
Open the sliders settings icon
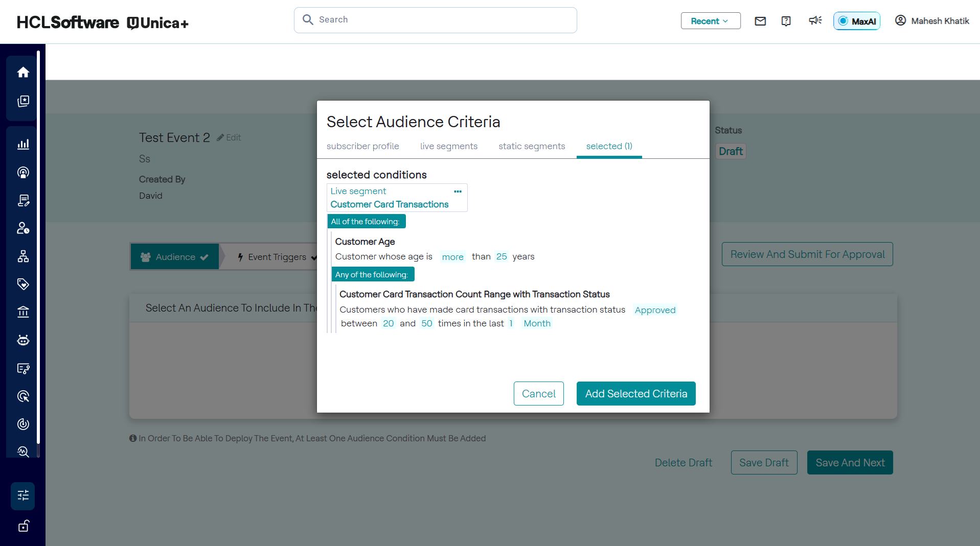pos(23,495)
